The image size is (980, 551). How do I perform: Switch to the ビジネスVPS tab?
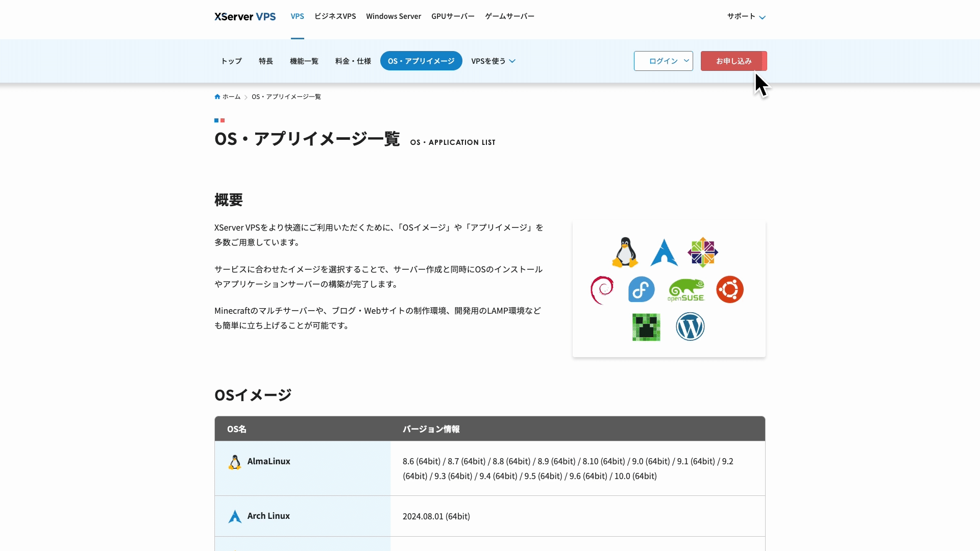point(335,16)
